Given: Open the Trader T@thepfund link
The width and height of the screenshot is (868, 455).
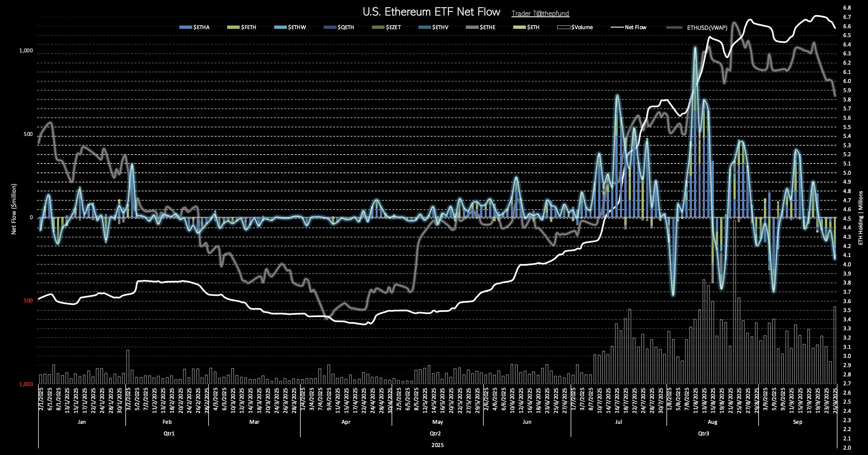Looking at the screenshot, I should pos(540,14).
